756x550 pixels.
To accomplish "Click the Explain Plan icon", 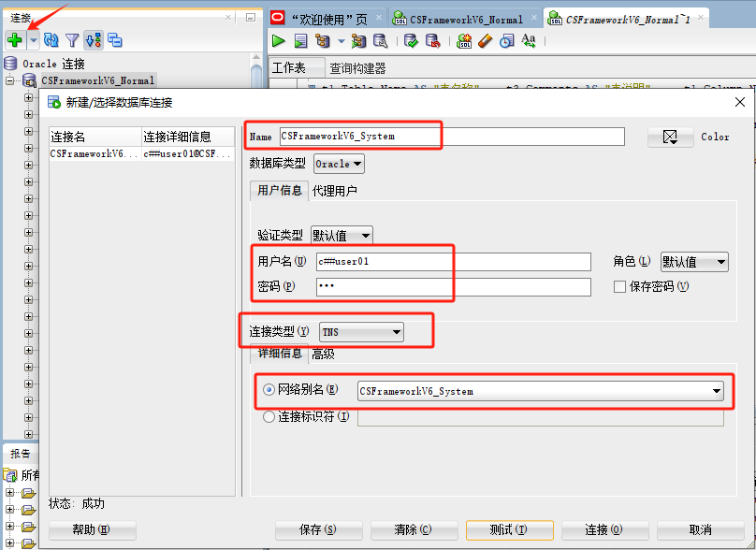I will coord(323,41).
